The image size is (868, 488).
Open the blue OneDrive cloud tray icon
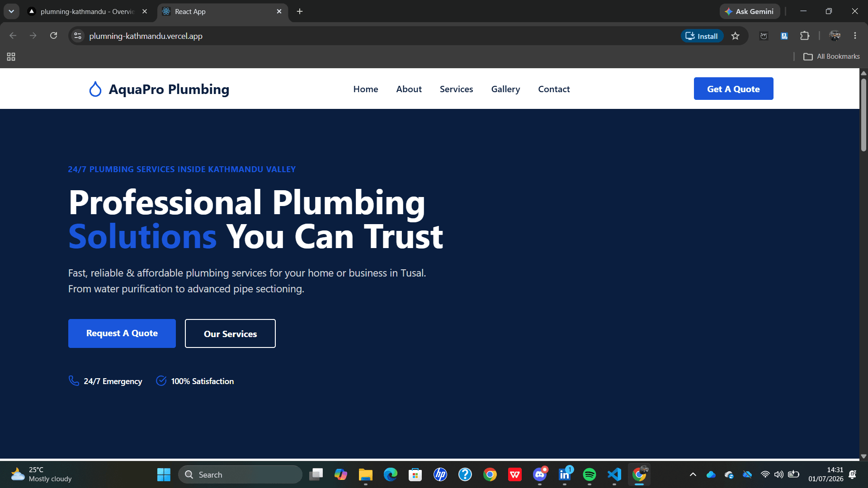[711, 474]
